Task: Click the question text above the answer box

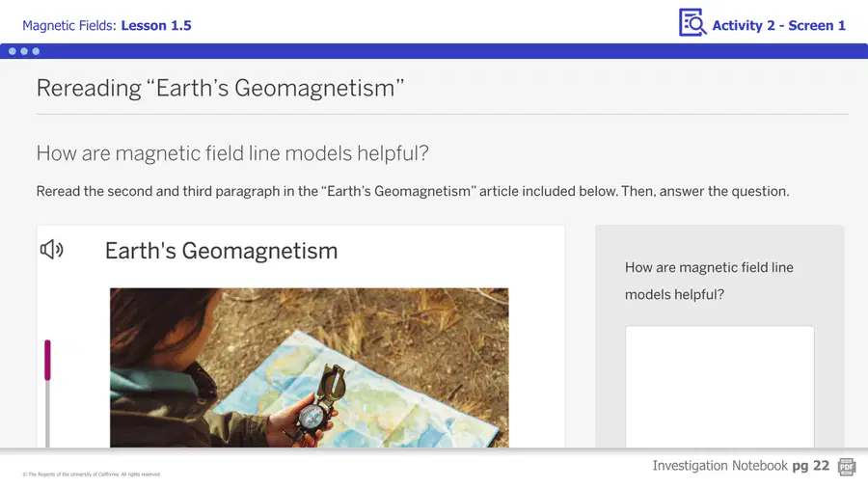Action: coord(709,281)
